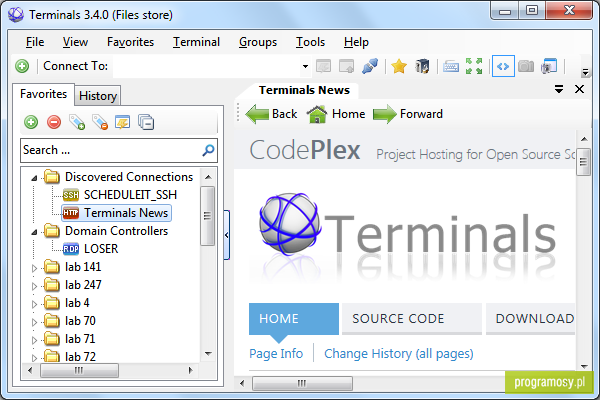Switch to the History tab
Viewport: 600px width, 400px height.
98,96
